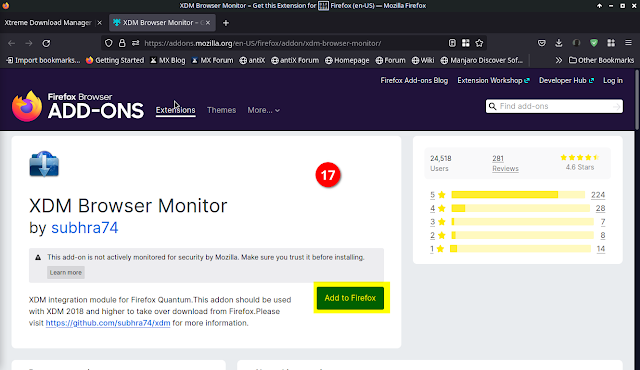Open the green shield extension icon

click(x=594, y=43)
